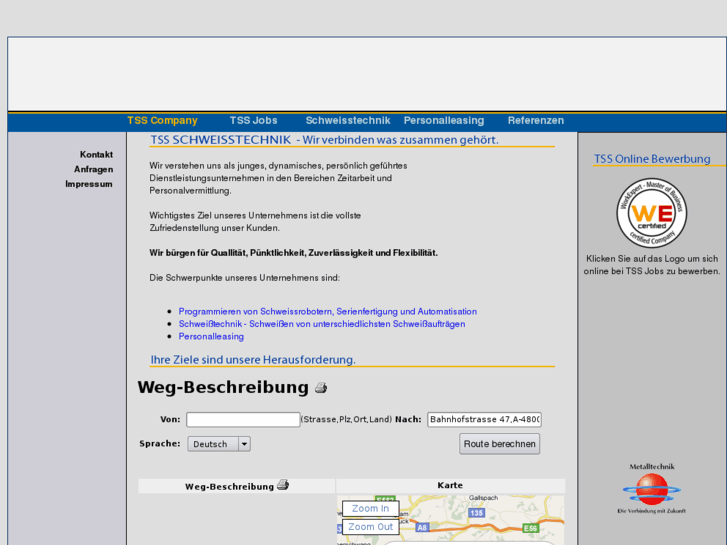This screenshot has width=727, height=545.
Task: Open the Referenzen page
Action: coord(535,121)
